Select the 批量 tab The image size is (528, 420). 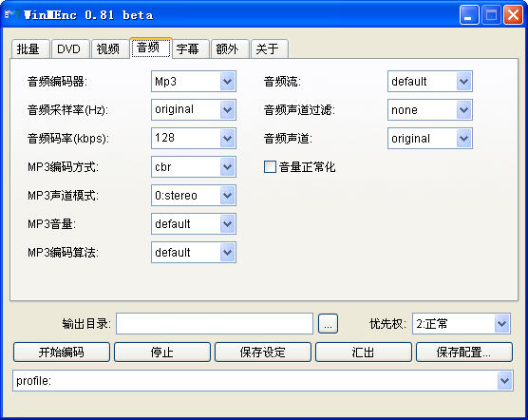29,49
